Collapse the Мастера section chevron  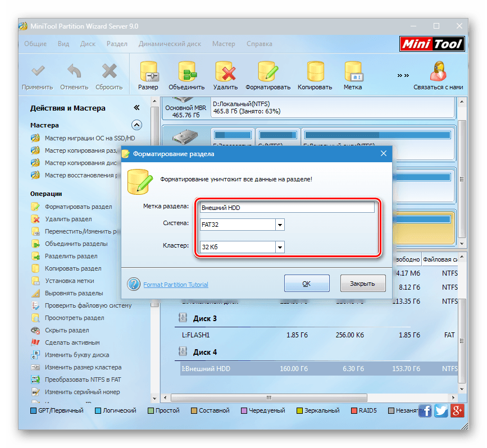pyautogui.click(x=136, y=125)
